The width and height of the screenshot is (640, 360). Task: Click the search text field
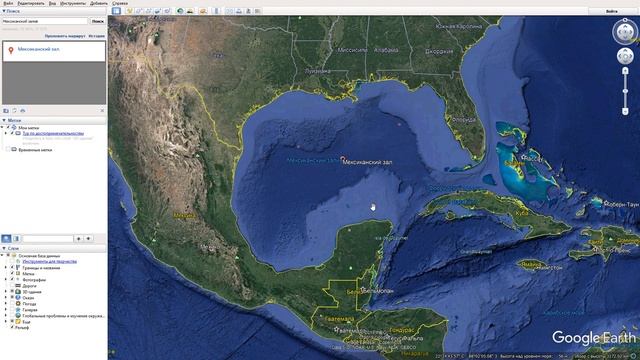click(x=45, y=21)
